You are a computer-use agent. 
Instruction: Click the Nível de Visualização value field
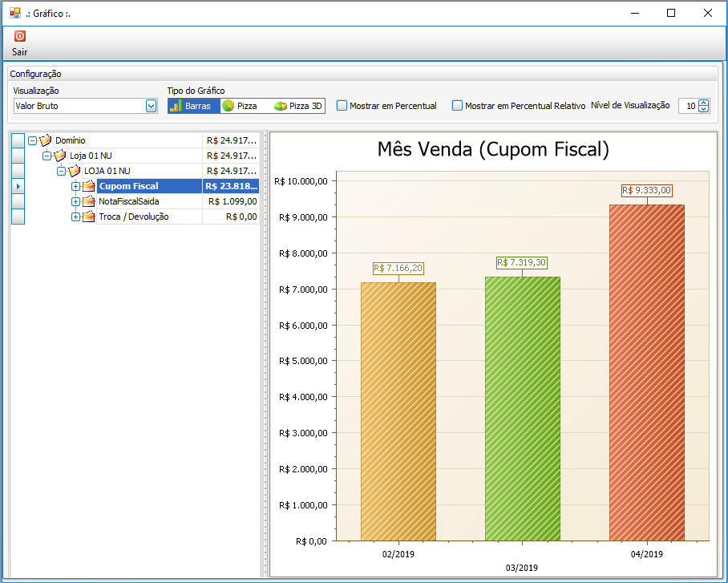[x=689, y=106]
